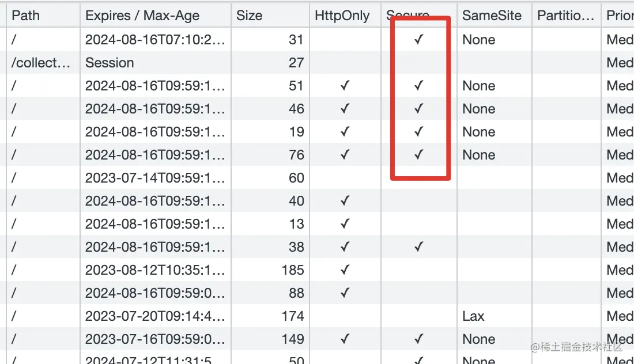Select Secure checkmark in the size 31 row
Viewport: 634px width, 364px height.
(x=419, y=40)
